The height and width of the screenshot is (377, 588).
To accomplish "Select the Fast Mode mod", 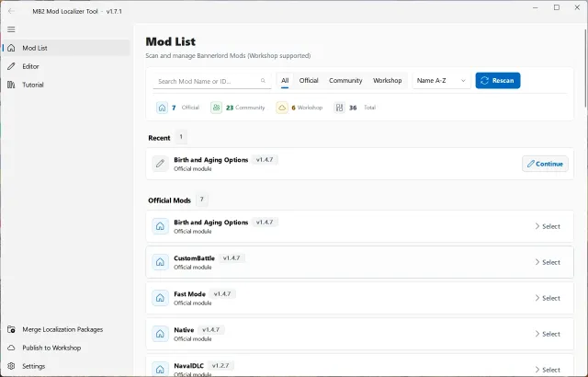I will pos(548,298).
